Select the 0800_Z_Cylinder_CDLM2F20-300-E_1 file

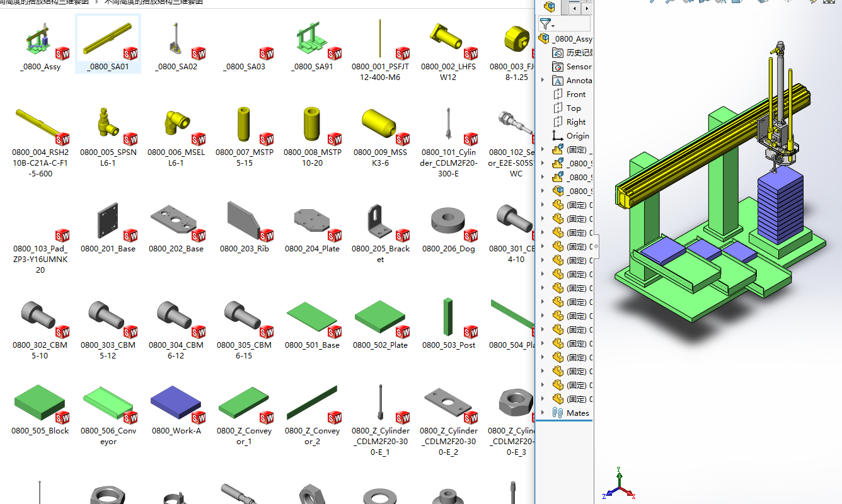point(381,420)
